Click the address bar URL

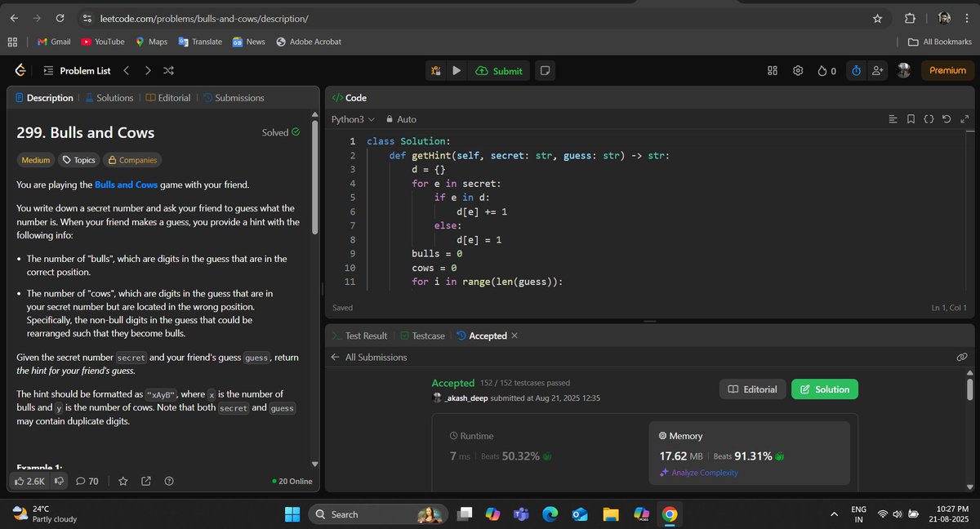[x=204, y=18]
